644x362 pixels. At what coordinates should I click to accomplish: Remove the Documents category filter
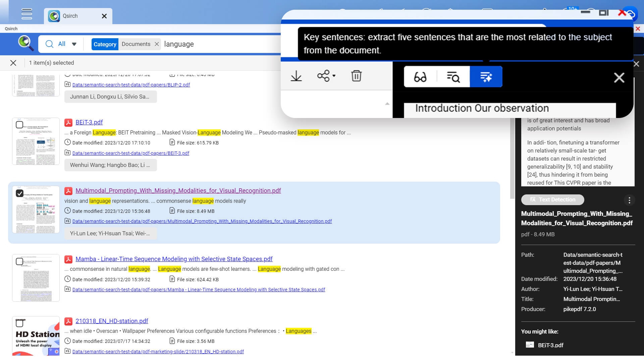(x=157, y=44)
